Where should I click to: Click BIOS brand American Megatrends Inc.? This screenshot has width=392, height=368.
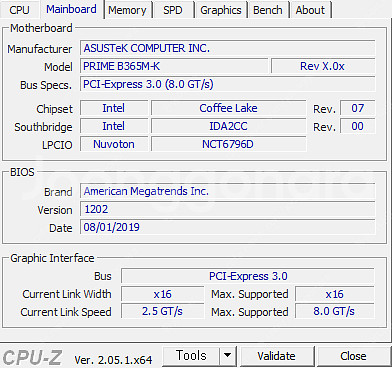pyautogui.click(x=227, y=191)
